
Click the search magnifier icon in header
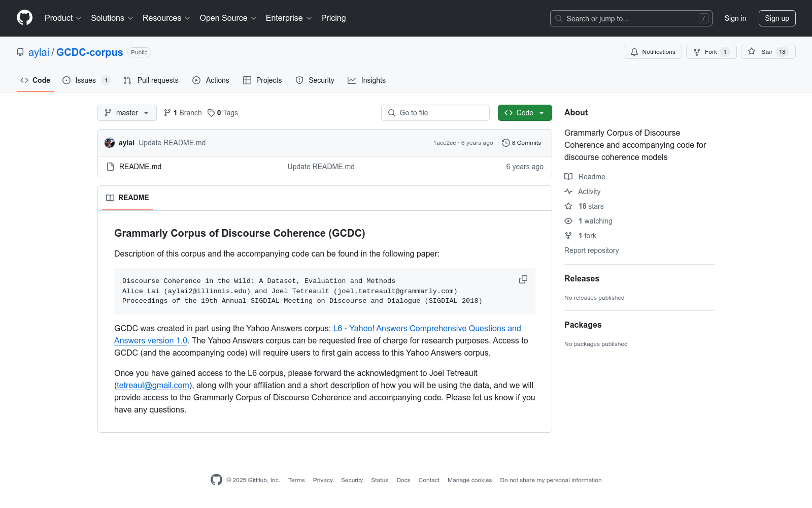[x=559, y=18]
